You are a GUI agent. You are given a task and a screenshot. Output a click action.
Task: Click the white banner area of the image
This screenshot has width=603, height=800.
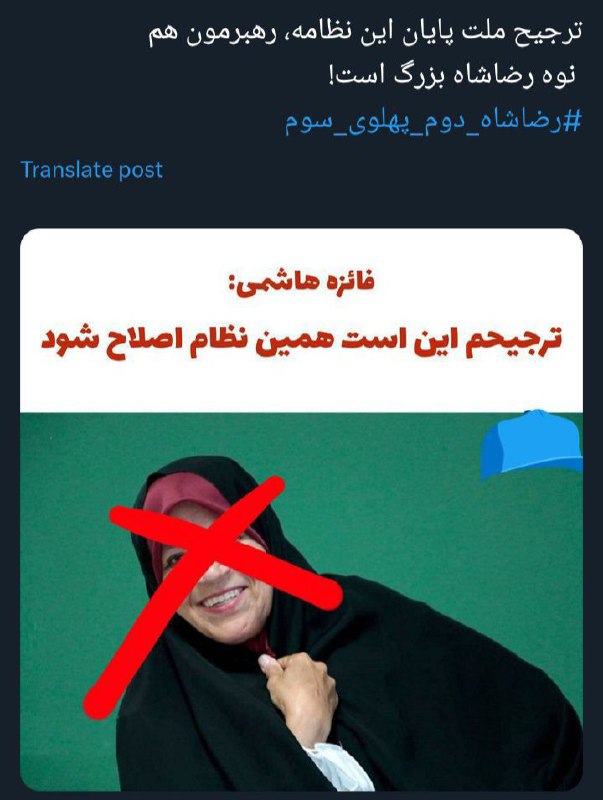pyautogui.click(x=302, y=321)
